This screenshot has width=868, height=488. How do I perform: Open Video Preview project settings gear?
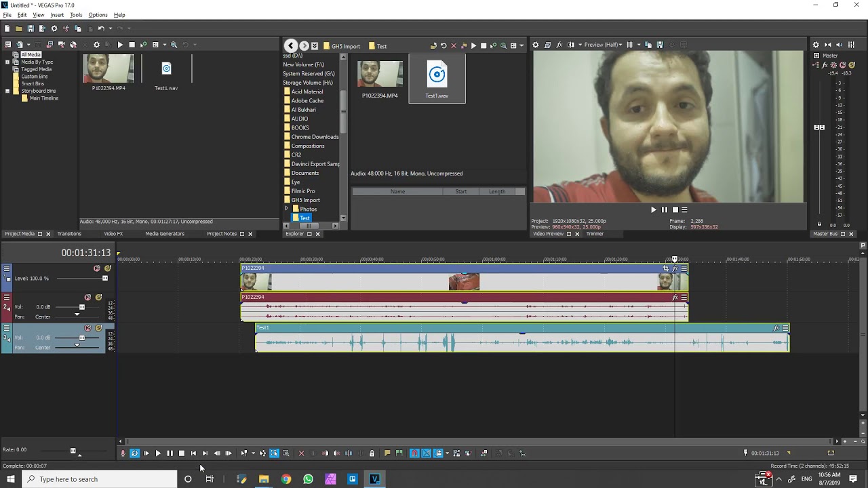[x=536, y=45]
